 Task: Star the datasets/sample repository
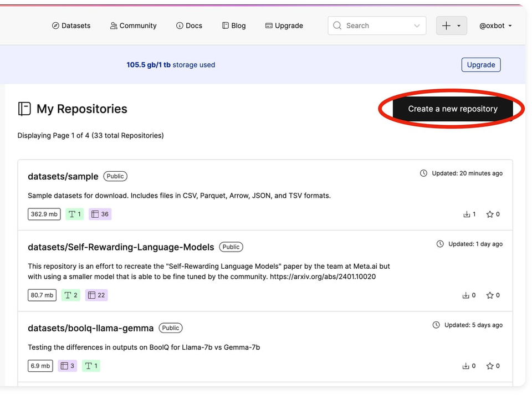[x=489, y=214]
